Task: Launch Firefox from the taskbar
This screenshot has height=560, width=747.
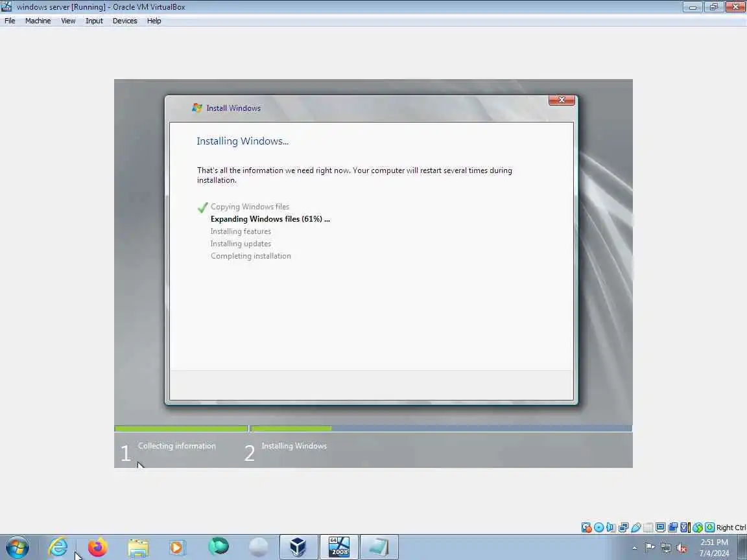Action: click(98, 547)
